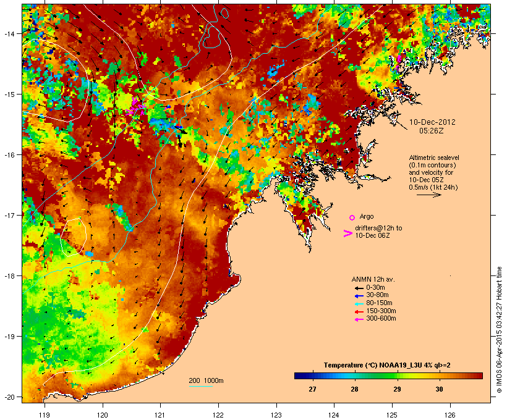
Task: Click the latitude '-20' axis label
Action: (x=9, y=397)
